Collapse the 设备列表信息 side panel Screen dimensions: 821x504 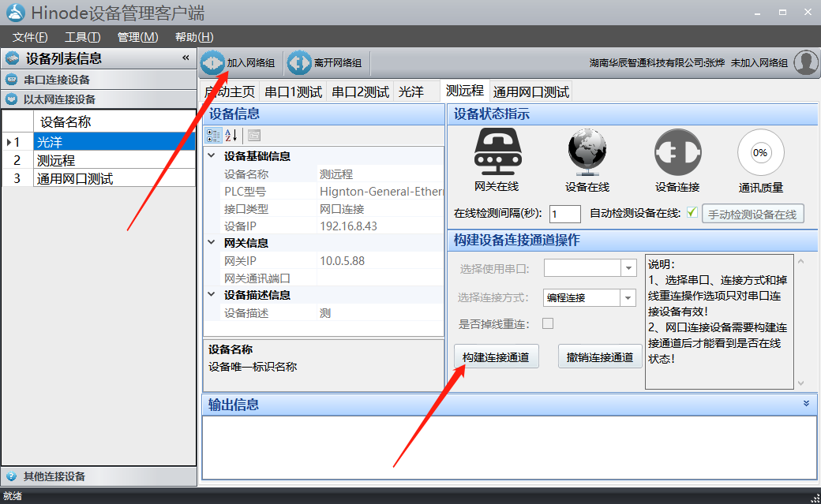pyautogui.click(x=186, y=58)
